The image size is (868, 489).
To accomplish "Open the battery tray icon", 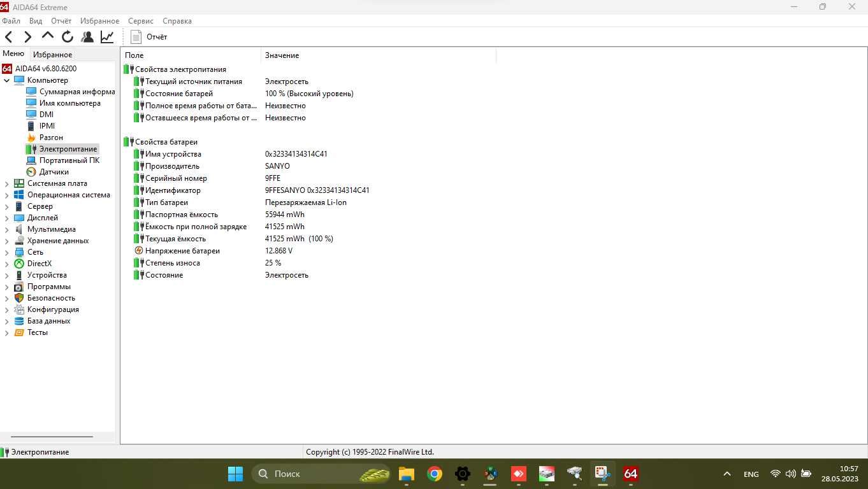I will [806, 474].
